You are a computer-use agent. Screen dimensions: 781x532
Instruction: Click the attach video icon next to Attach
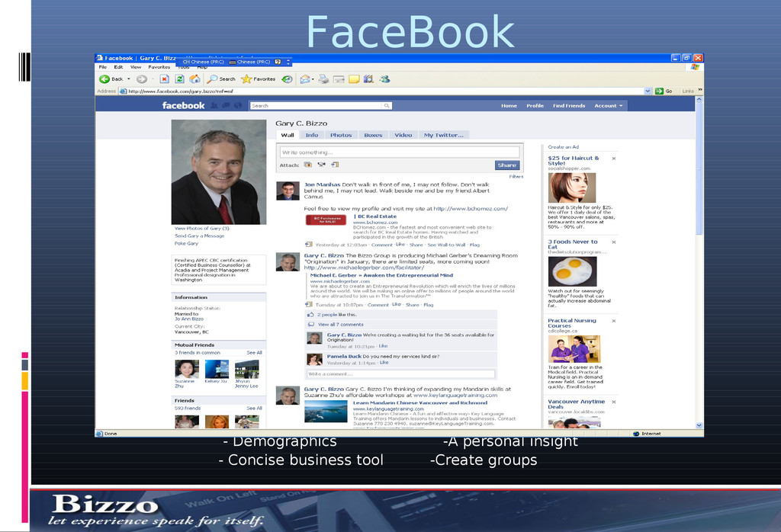click(321, 165)
